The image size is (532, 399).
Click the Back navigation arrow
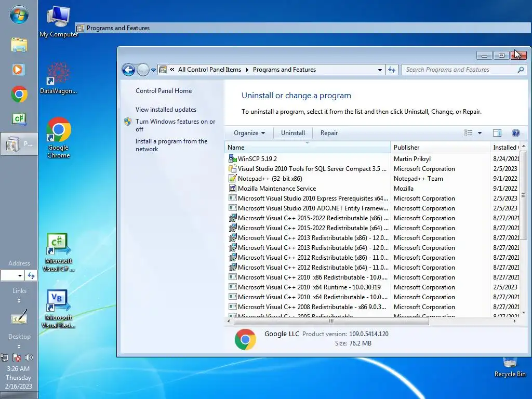point(129,70)
